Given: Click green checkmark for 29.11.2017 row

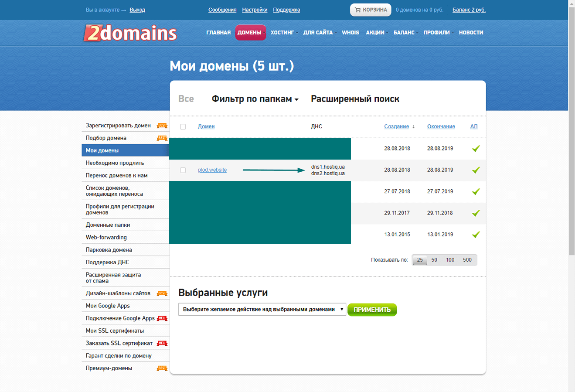Looking at the screenshot, I should [x=476, y=213].
